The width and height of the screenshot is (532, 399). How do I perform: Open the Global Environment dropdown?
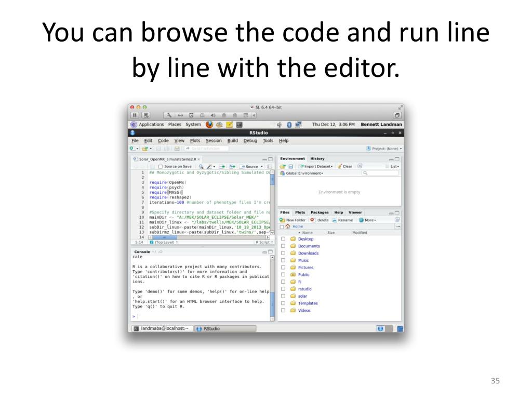(x=301, y=173)
